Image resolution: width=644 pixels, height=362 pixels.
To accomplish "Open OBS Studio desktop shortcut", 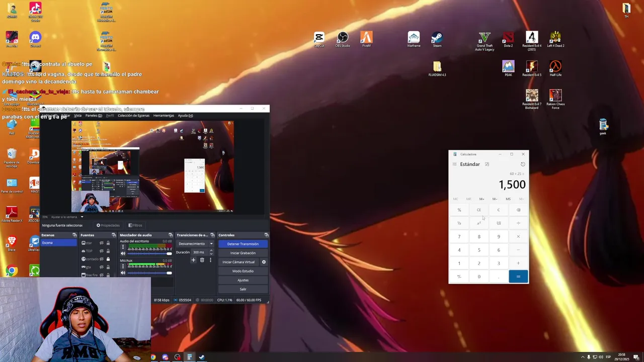I will [343, 40].
